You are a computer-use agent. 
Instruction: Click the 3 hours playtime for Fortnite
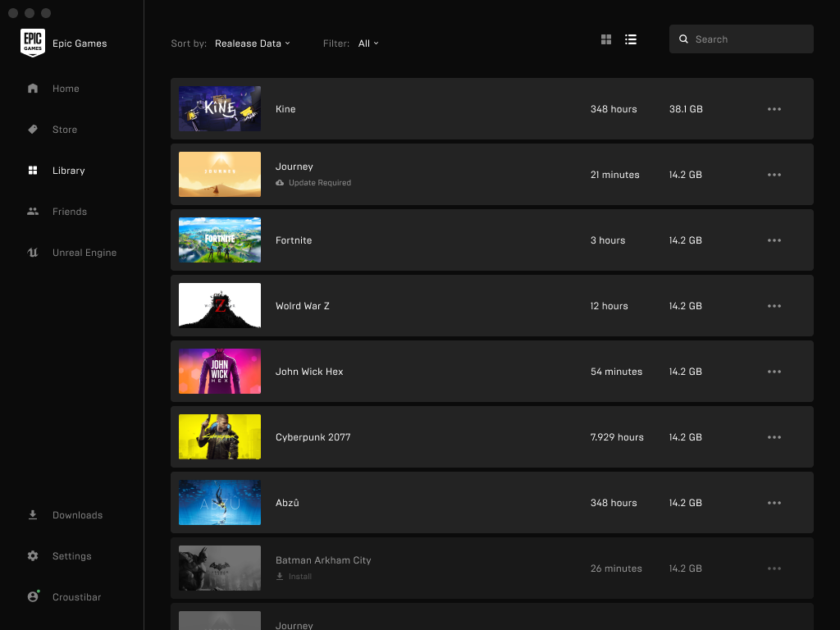[608, 240]
